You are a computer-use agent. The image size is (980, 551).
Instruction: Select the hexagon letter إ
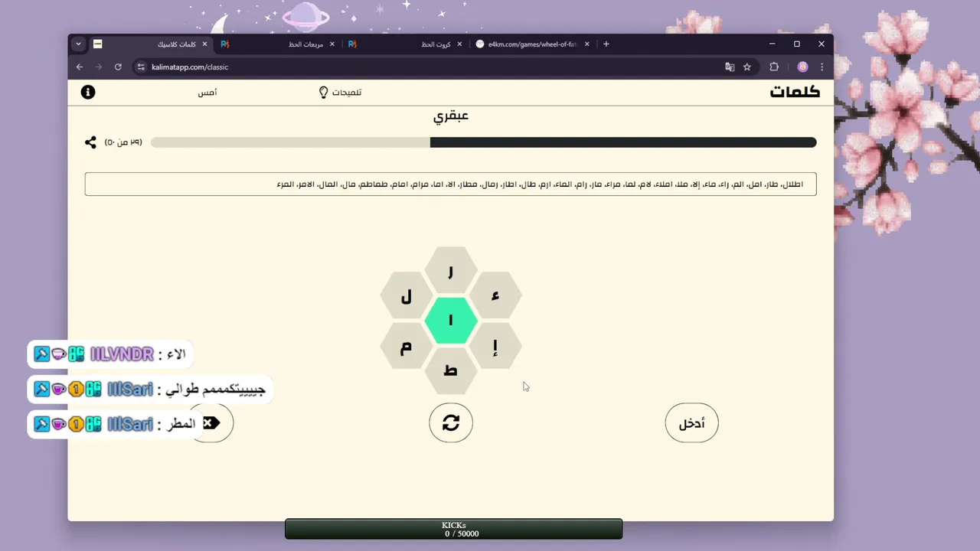pos(495,346)
